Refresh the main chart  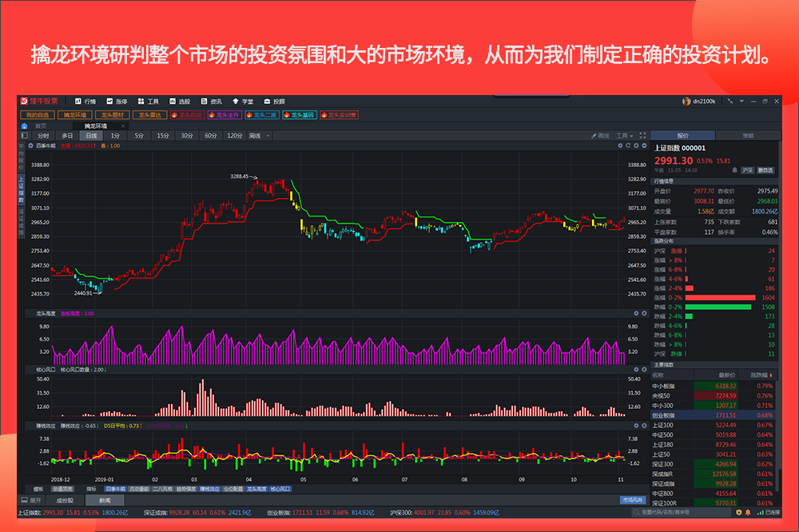click(628, 145)
